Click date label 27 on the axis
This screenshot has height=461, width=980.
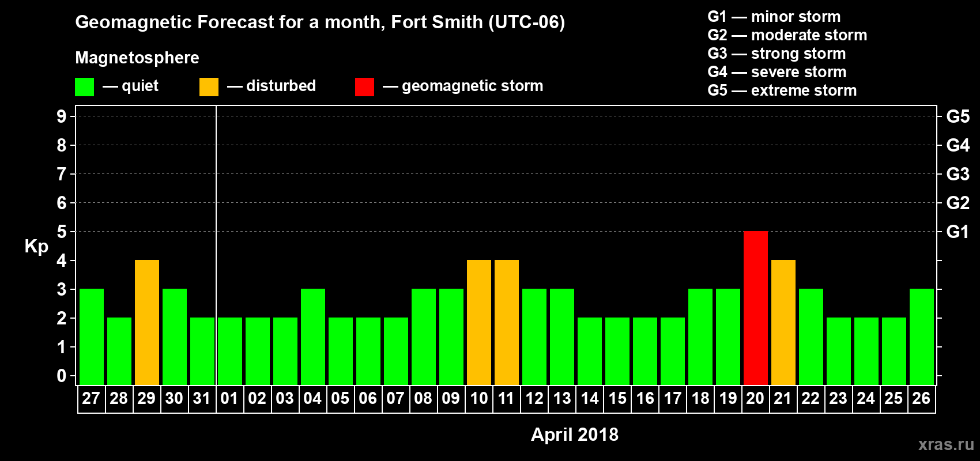point(91,399)
